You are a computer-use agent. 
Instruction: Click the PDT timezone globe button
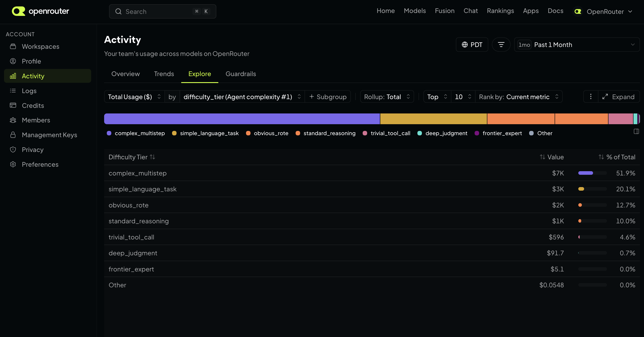[x=472, y=45]
